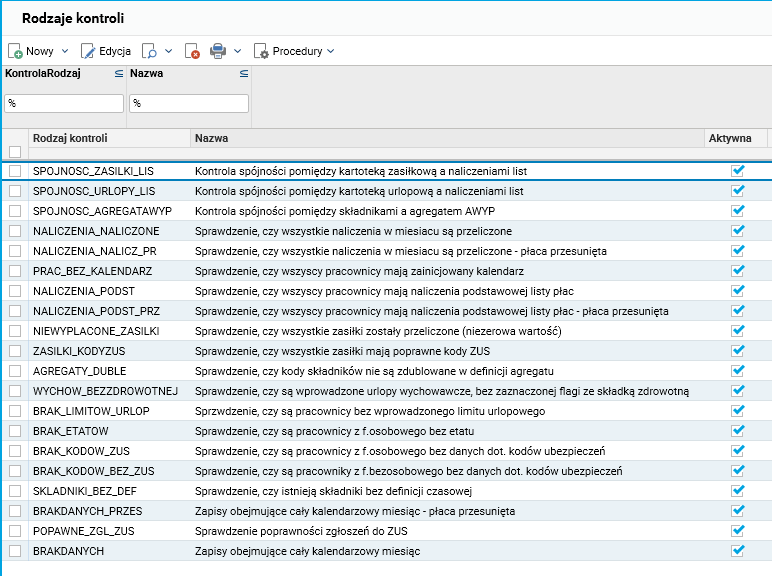Screen dimensions: 772x576
Task: Click the Nazwa filter operator icon
Action: tap(243, 74)
